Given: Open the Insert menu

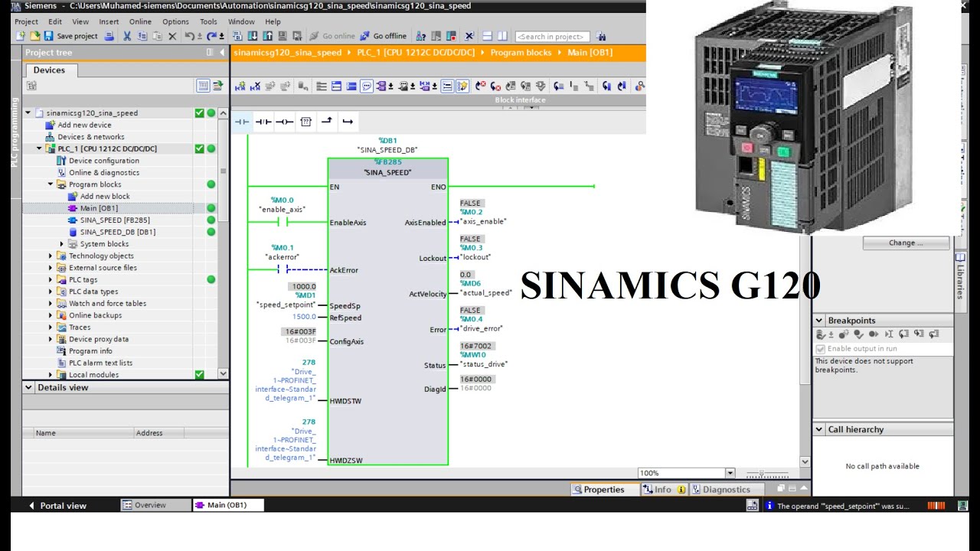Looking at the screenshot, I should click(109, 21).
